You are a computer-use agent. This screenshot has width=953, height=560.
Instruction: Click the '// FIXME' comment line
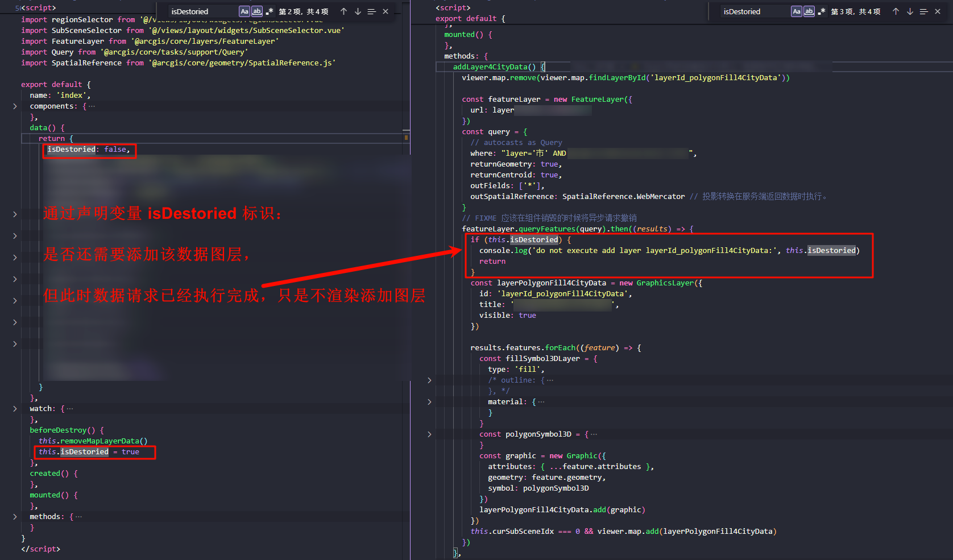coord(549,218)
